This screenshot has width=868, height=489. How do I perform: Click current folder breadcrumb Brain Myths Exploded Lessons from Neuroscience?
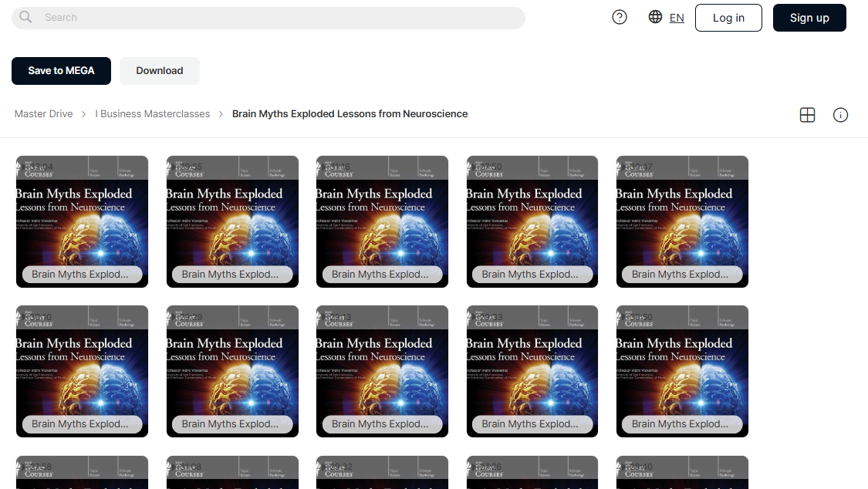point(350,114)
